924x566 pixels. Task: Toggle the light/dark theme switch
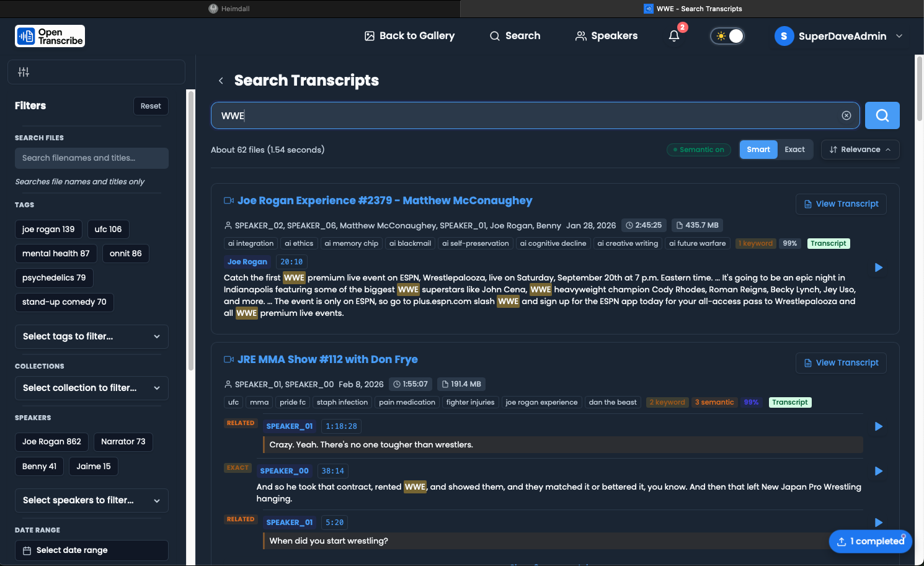click(727, 36)
